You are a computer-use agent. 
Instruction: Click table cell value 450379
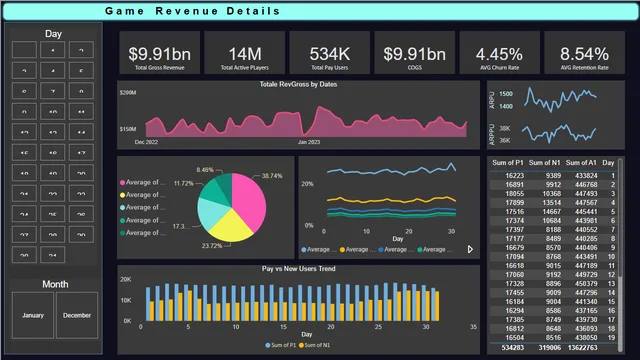click(x=586, y=284)
